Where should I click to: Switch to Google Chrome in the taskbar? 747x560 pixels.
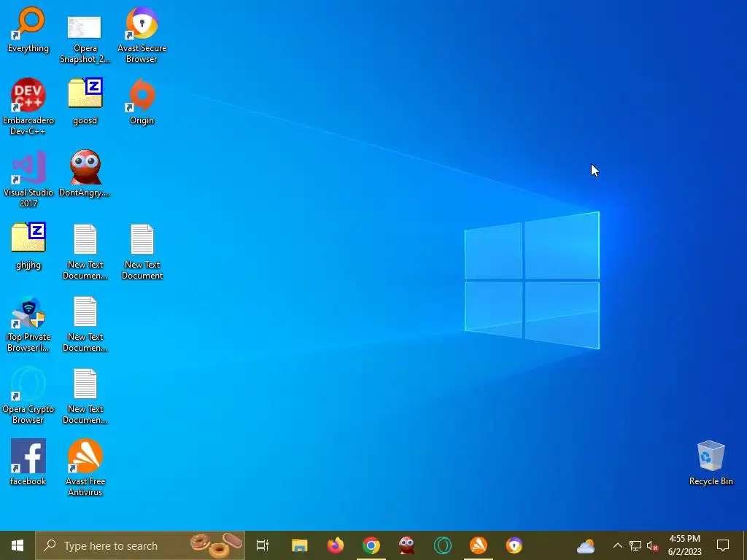(x=371, y=545)
